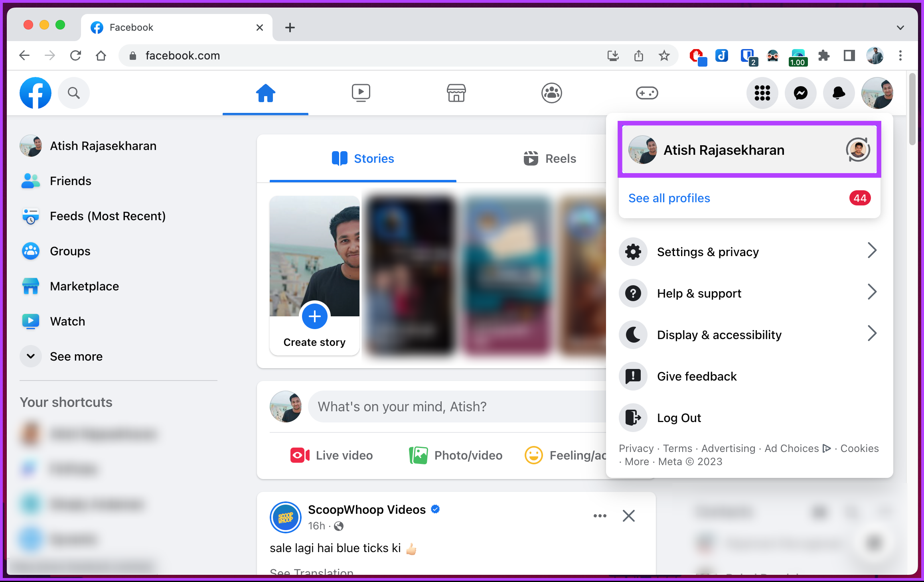Open the nine-dot menu grid icon
Viewport: 924px width, 582px height.
click(x=762, y=93)
